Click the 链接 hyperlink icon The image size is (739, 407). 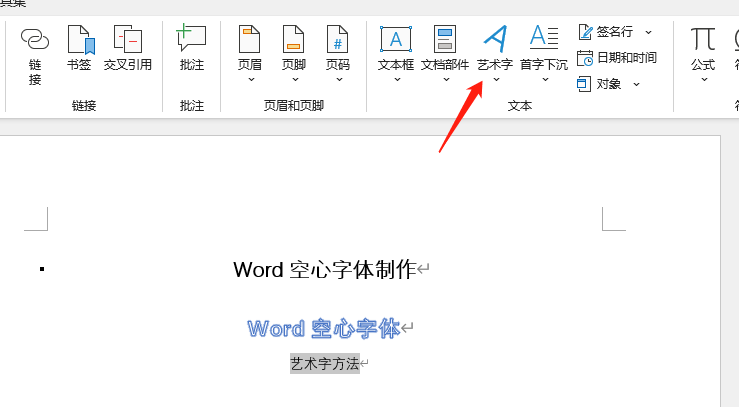tap(35, 39)
